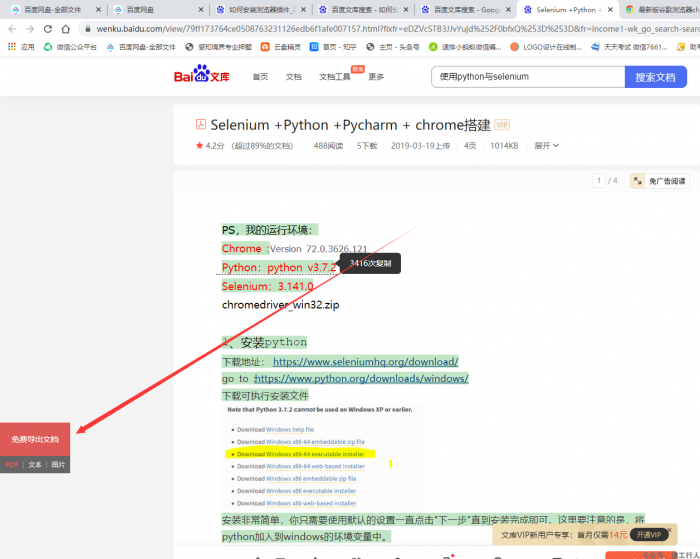Export as 图片 from the left panel
Screen dimensions: 700x559
[x=58, y=465]
